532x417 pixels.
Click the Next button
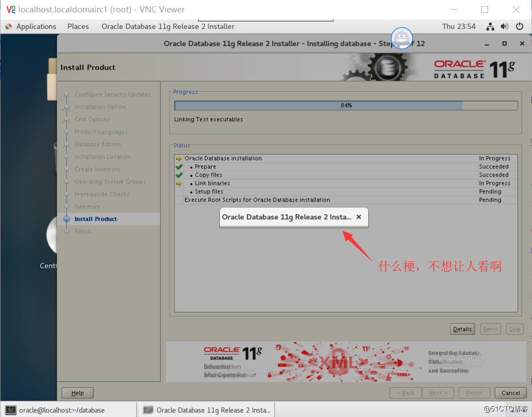(x=438, y=393)
